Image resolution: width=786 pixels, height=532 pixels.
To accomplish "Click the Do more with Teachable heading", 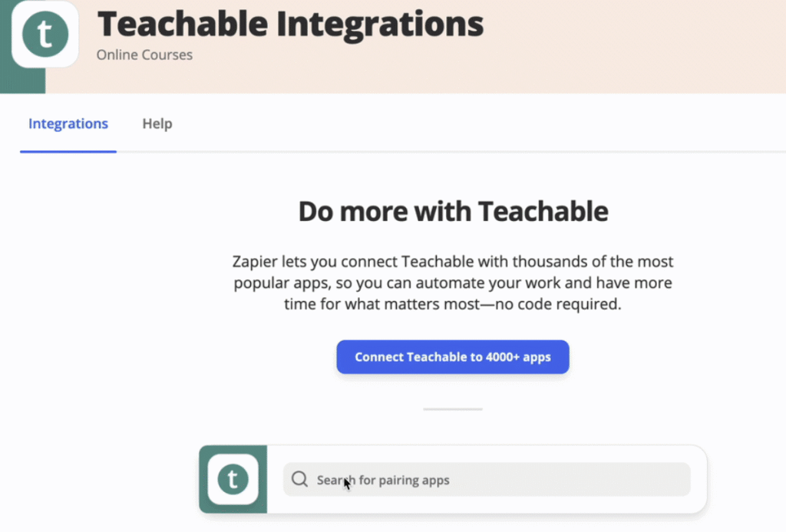I will [x=453, y=211].
